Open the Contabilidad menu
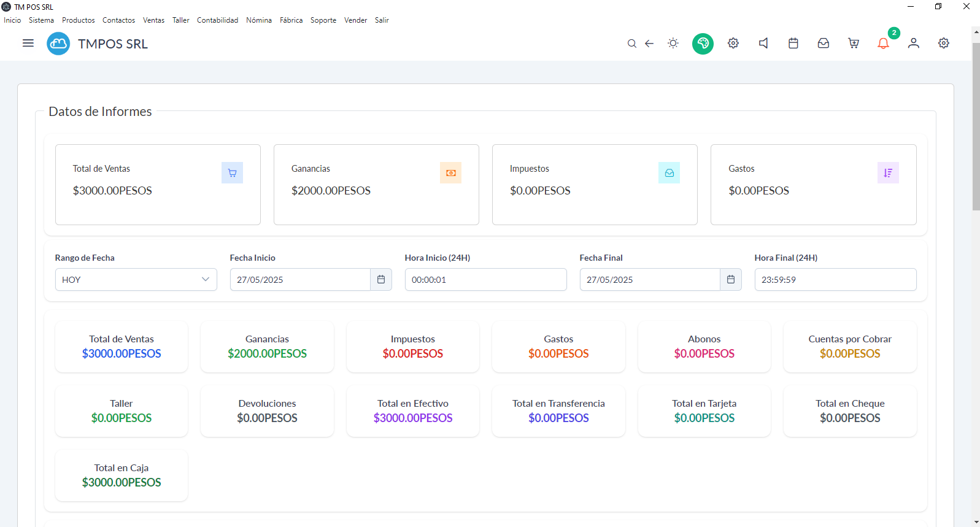Image resolution: width=980 pixels, height=527 pixels. (x=217, y=20)
